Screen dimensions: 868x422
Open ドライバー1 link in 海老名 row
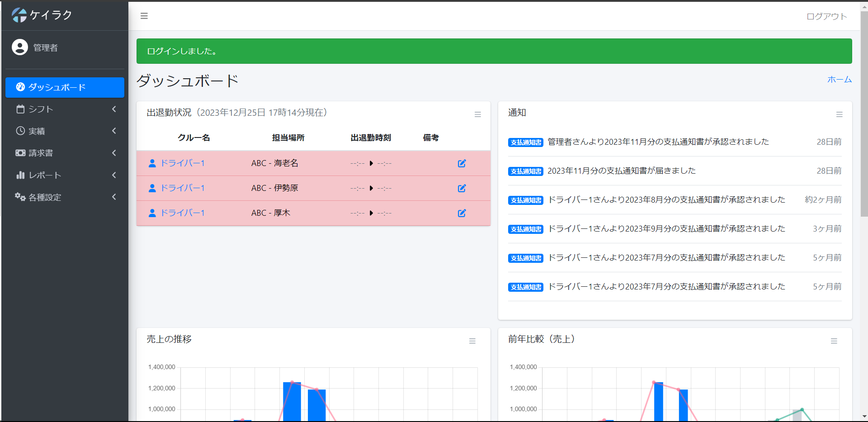183,163
